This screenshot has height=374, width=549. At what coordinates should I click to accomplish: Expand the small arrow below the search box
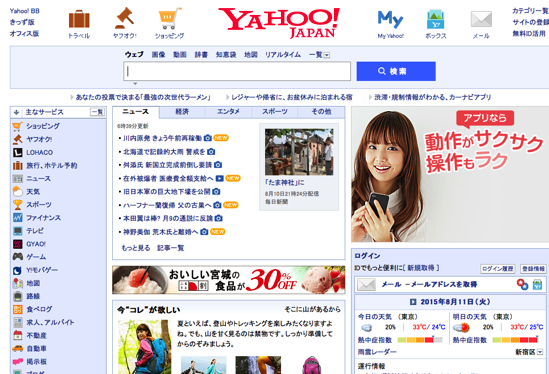135,84
